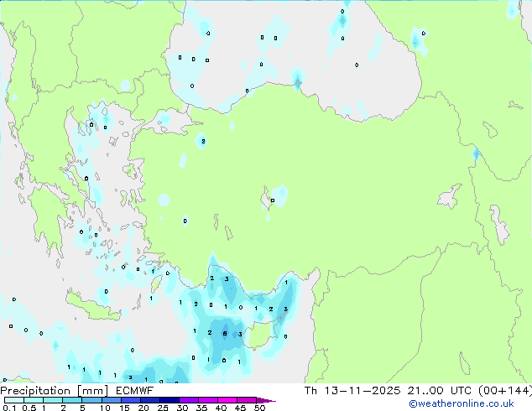Click the legend label "40"
532x411 pixels.
pos(221,408)
